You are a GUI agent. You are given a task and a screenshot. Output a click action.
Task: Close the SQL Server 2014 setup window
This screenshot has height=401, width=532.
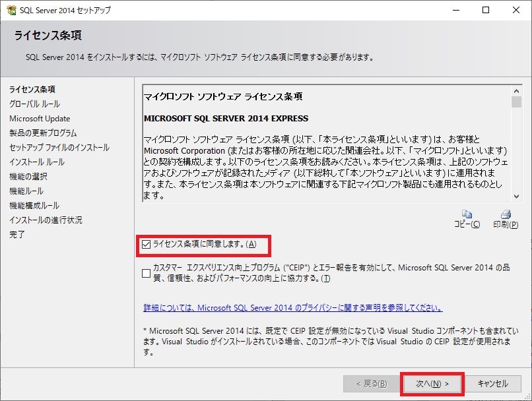pos(516,10)
